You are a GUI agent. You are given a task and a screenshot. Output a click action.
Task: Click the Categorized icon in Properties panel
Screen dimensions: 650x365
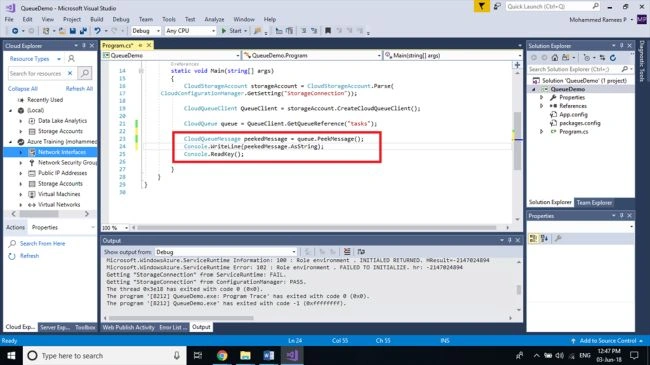point(533,238)
